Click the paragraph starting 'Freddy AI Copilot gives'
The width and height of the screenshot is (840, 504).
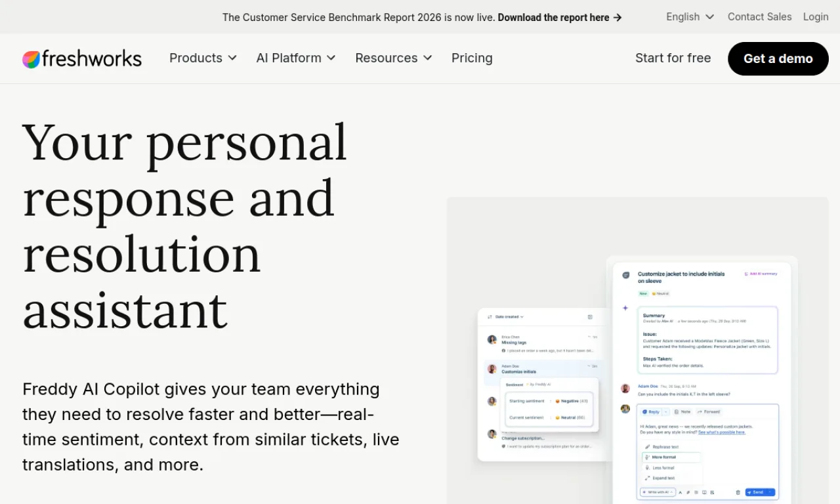211,427
